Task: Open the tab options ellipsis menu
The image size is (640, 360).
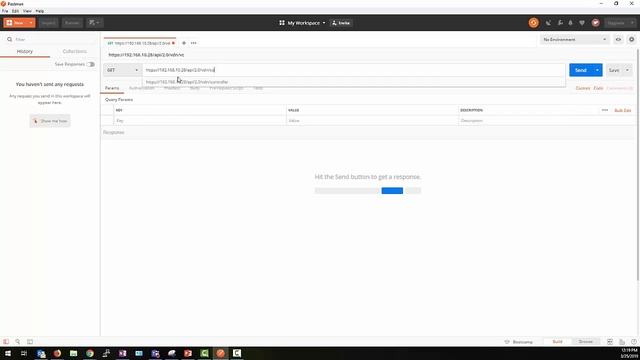Action: click(x=193, y=43)
